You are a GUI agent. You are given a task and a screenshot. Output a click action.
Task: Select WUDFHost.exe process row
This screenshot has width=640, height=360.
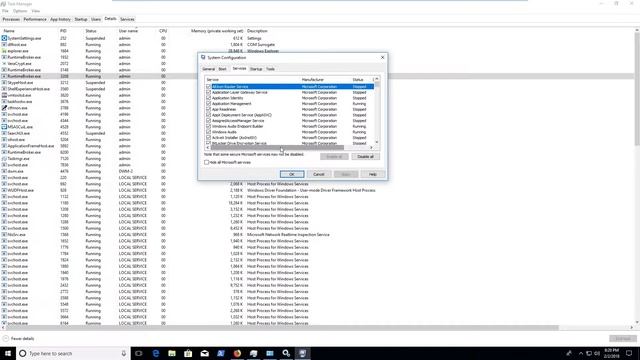pyautogui.click(x=318, y=190)
